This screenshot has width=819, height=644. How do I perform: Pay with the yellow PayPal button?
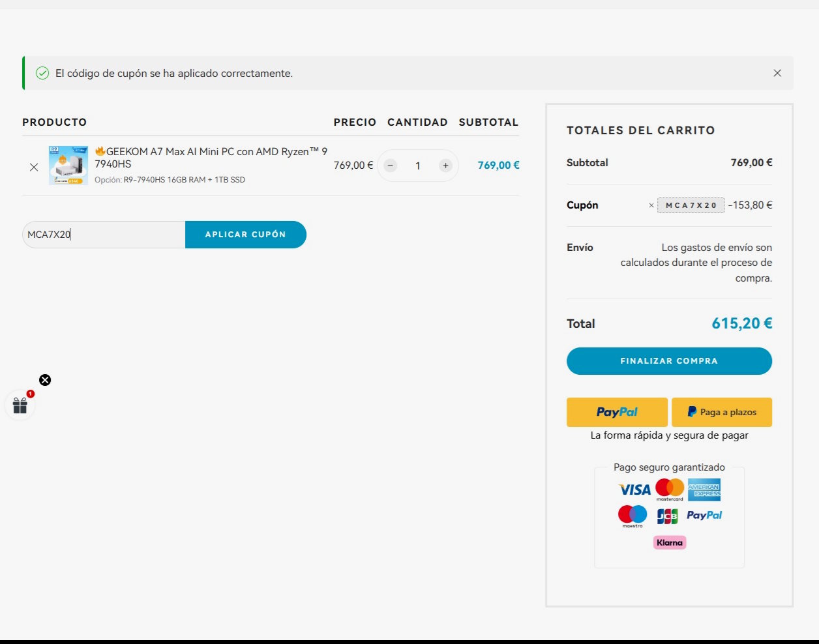tap(617, 412)
